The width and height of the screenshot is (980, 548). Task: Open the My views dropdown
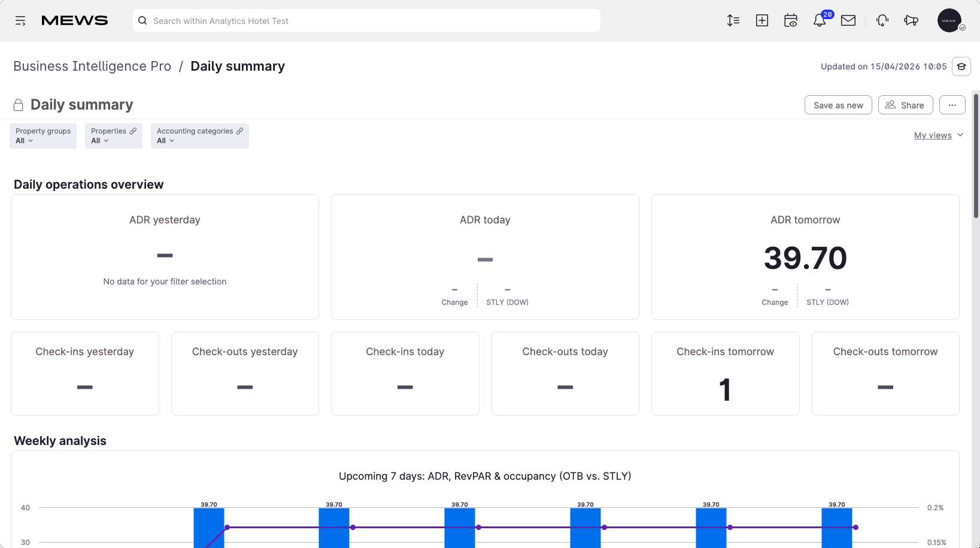(x=939, y=135)
